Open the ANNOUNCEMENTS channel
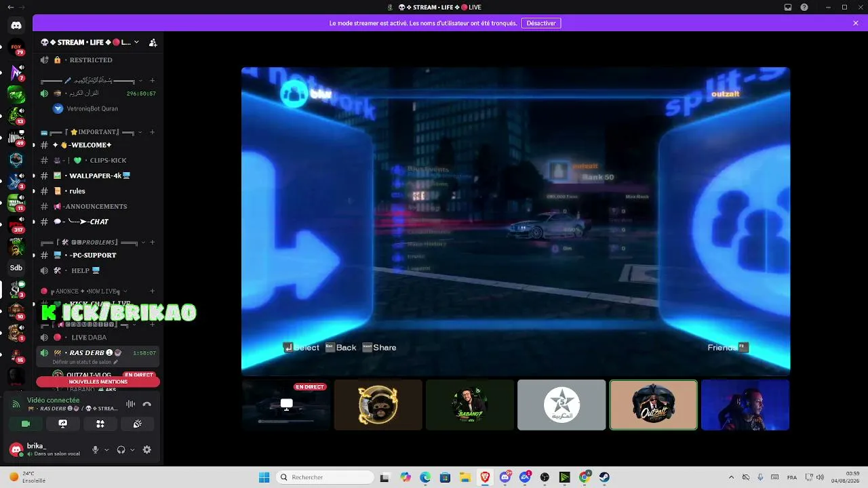868x488 pixels. (98, 206)
